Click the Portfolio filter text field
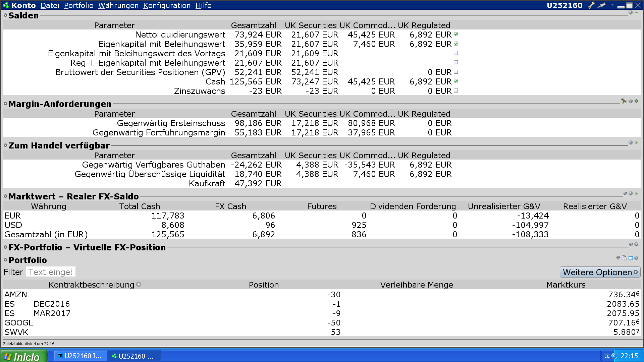 tap(50, 272)
